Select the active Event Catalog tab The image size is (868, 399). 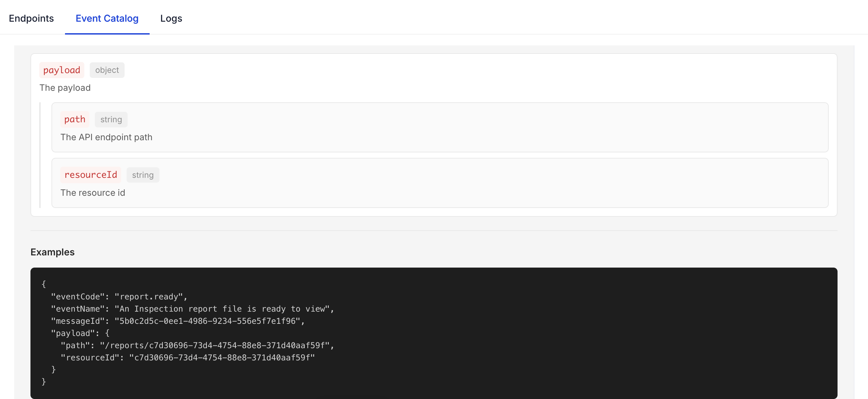tap(107, 18)
